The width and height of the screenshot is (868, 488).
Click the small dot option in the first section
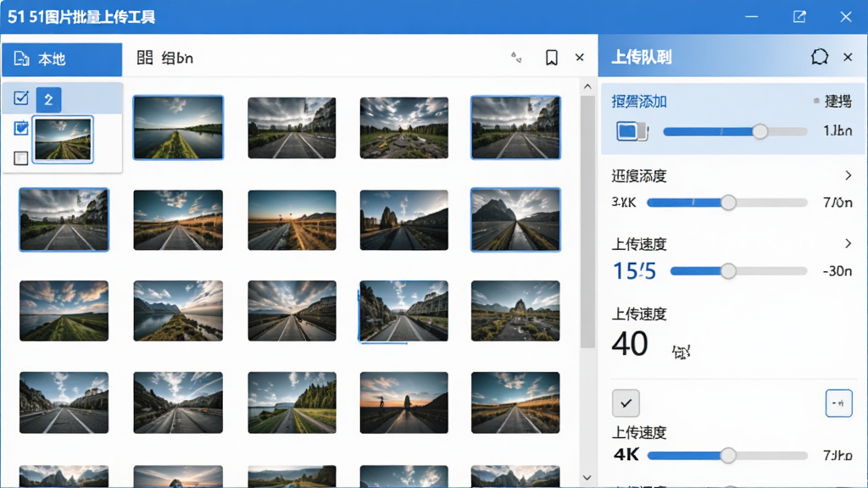[x=816, y=101]
